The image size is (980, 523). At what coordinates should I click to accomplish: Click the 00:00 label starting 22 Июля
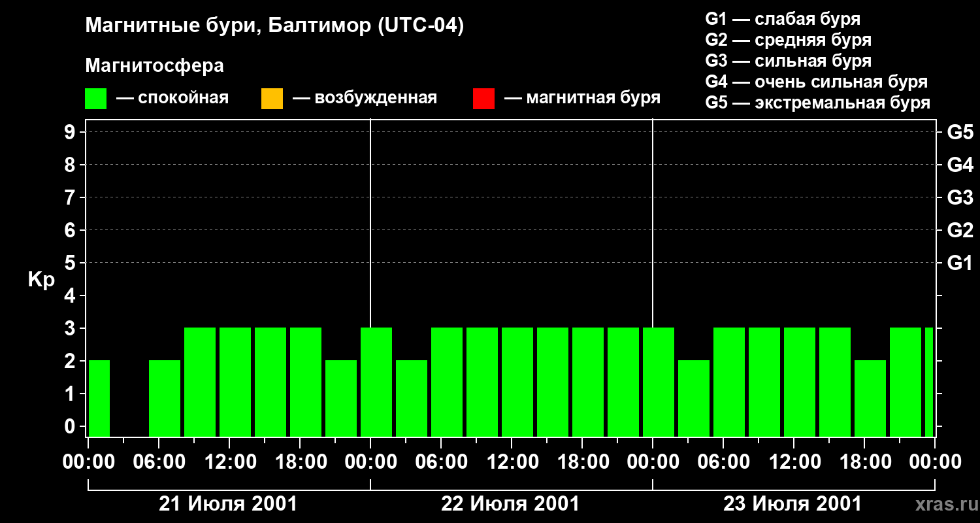pyautogui.click(x=370, y=462)
